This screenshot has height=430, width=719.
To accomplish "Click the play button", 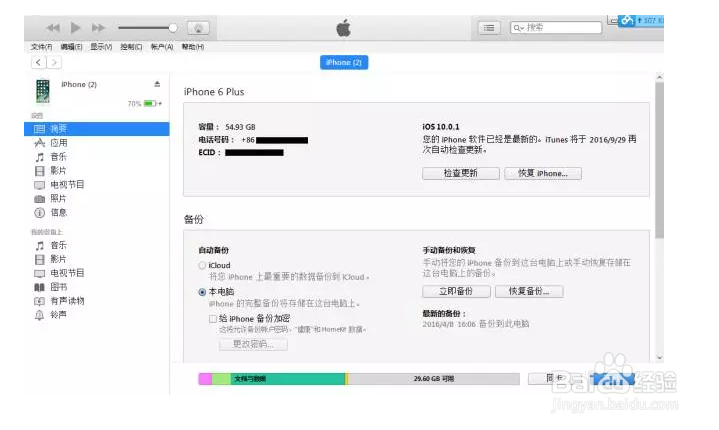I will [75, 28].
